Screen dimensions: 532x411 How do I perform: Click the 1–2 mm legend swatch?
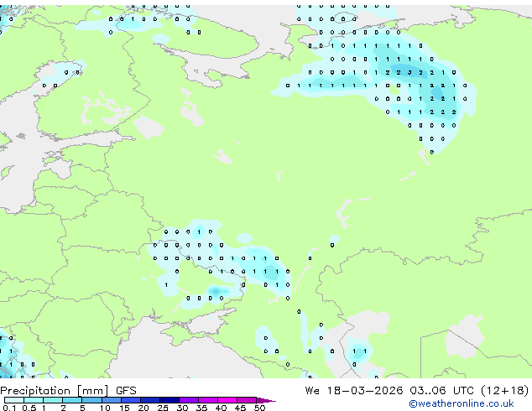coord(53,400)
